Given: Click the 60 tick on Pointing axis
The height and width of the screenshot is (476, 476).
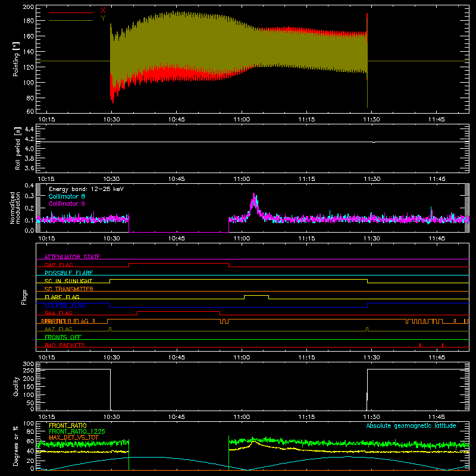Looking at the screenshot, I should (30, 111).
